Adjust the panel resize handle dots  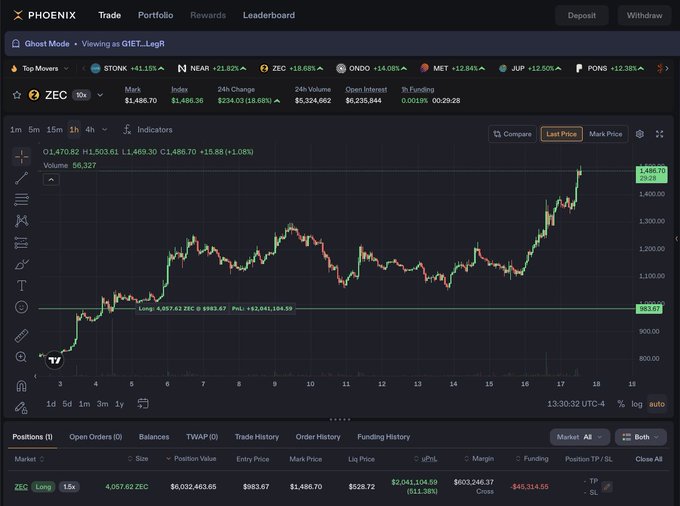point(340,419)
